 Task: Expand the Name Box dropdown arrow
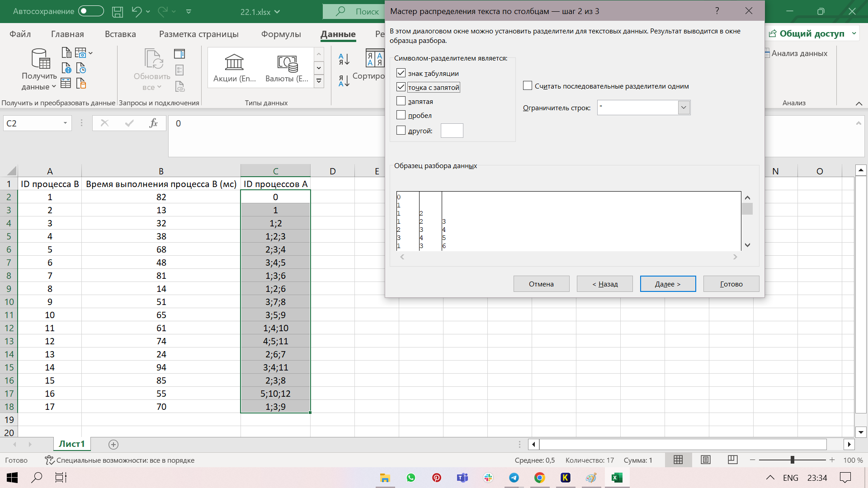[x=65, y=123]
